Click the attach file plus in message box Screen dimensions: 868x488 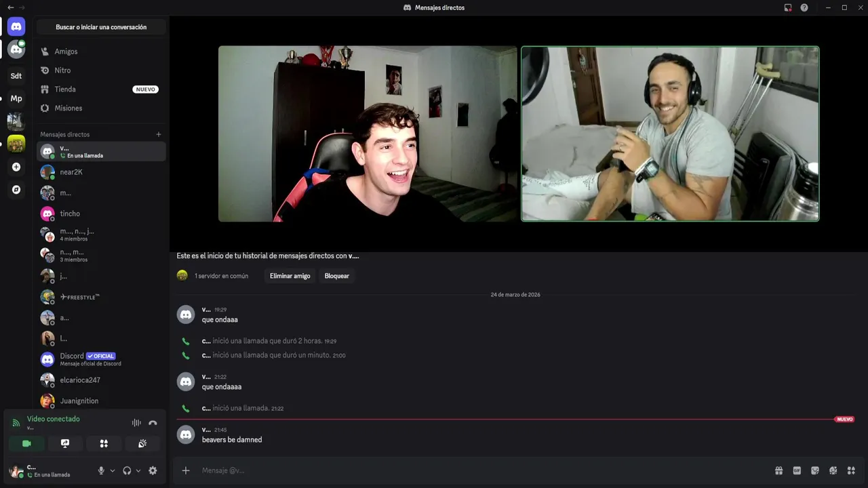pos(186,470)
